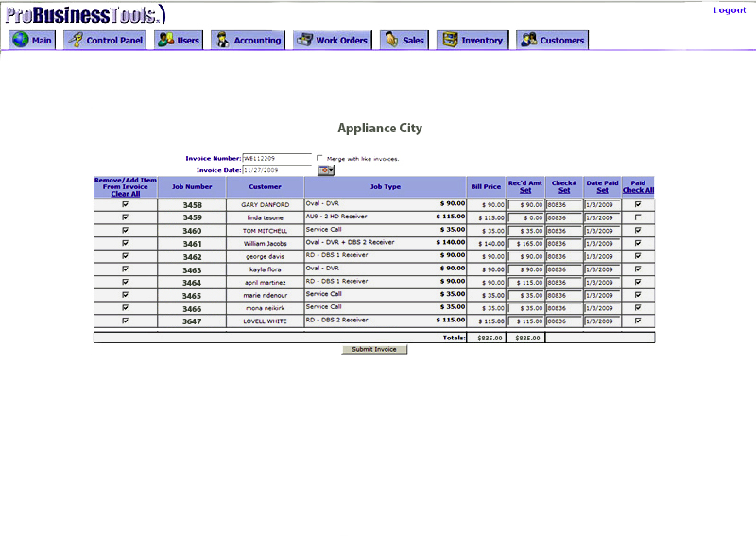This screenshot has height=556, width=756.
Task: Edit Date Paid field for job 3462
Action: click(602, 257)
